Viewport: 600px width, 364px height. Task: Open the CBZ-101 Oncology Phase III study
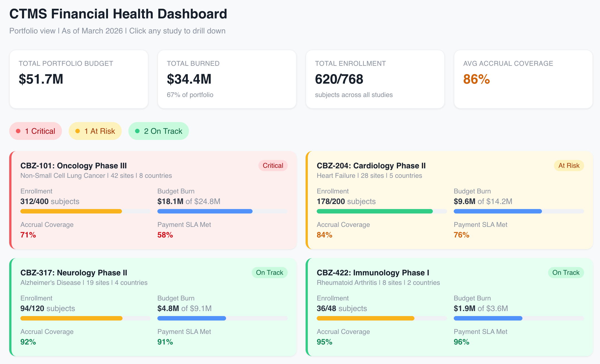click(73, 166)
